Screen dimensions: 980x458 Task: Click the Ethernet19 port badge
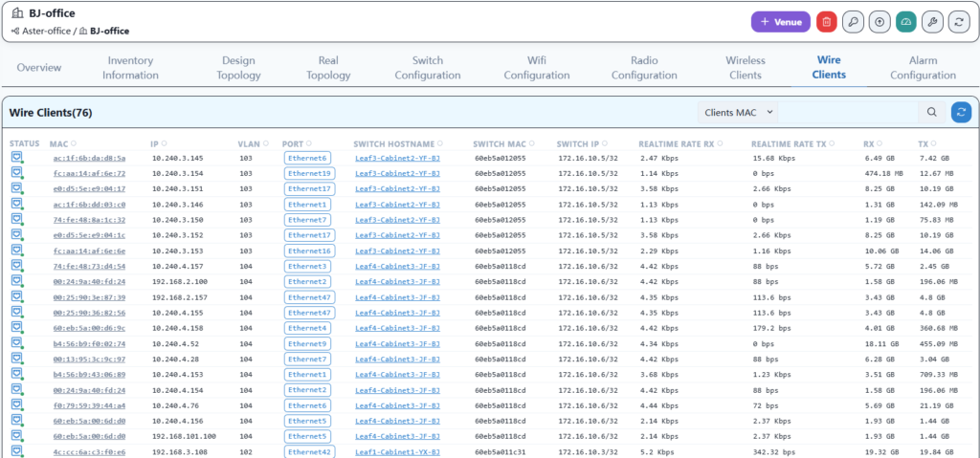pyautogui.click(x=309, y=173)
